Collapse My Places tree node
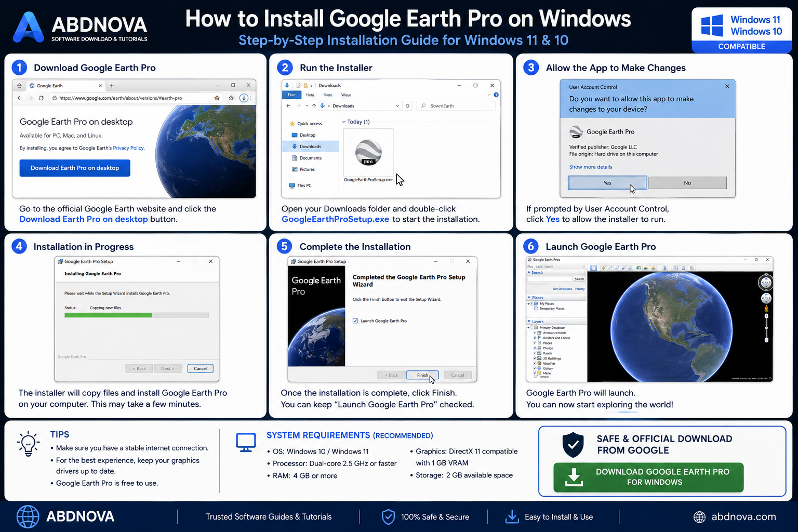The image size is (798, 532). coord(528,303)
